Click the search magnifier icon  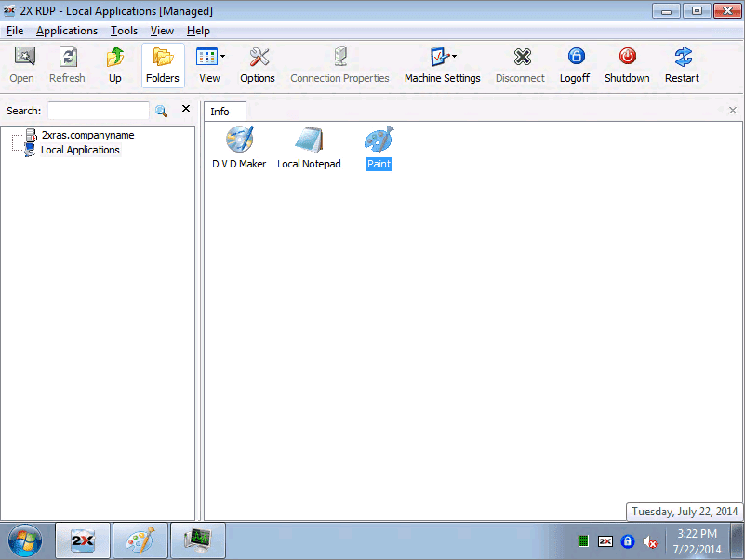[x=162, y=111]
